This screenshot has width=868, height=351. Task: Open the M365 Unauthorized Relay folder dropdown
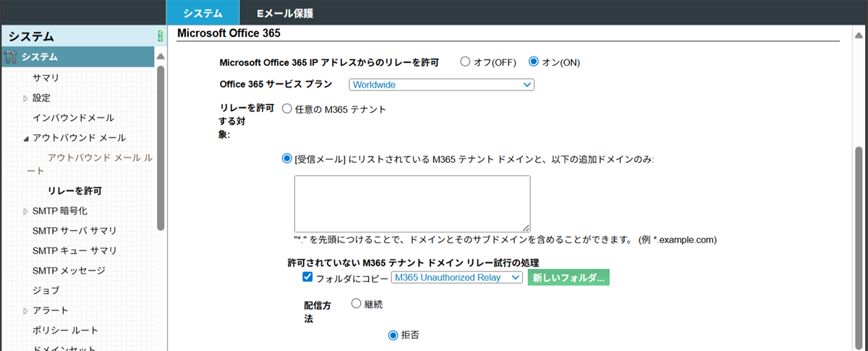click(456, 278)
